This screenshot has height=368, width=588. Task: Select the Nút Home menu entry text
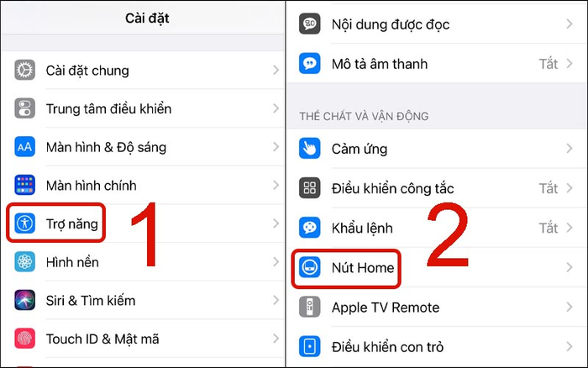pos(363,268)
